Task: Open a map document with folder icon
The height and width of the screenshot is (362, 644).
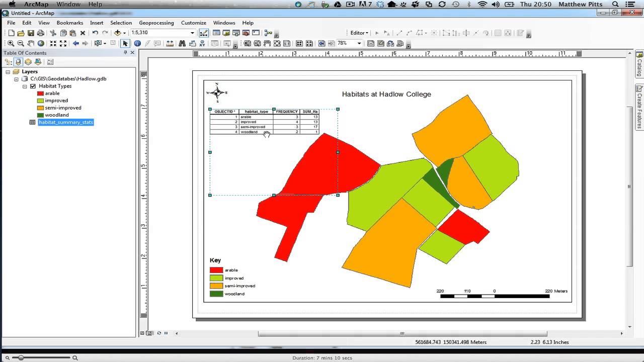Action: pyautogui.click(x=21, y=33)
